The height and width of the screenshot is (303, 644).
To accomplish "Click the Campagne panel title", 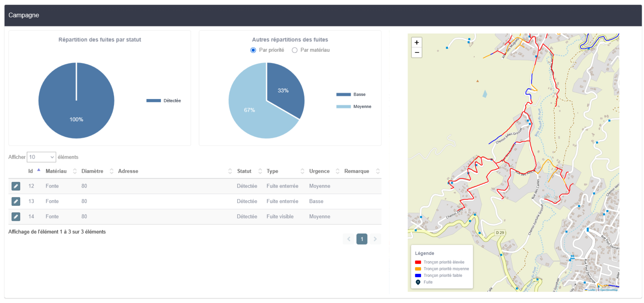I will (x=24, y=15).
